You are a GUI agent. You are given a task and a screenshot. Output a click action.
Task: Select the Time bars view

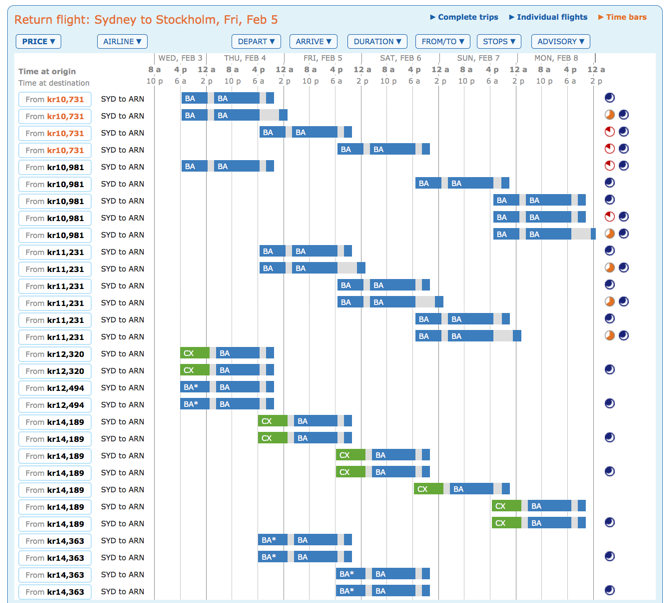[x=627, y=17]
